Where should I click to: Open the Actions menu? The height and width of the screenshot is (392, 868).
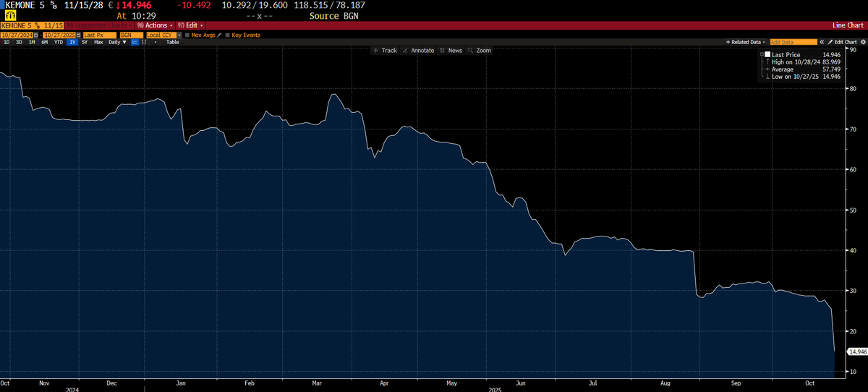click(155, 25)
